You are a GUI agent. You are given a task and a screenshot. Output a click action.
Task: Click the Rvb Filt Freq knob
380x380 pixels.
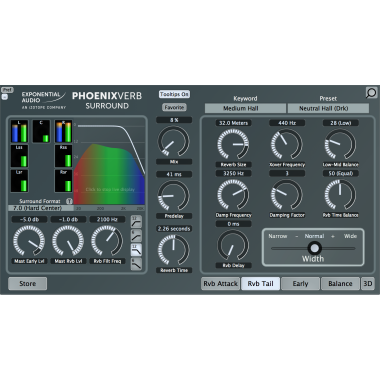107,241
